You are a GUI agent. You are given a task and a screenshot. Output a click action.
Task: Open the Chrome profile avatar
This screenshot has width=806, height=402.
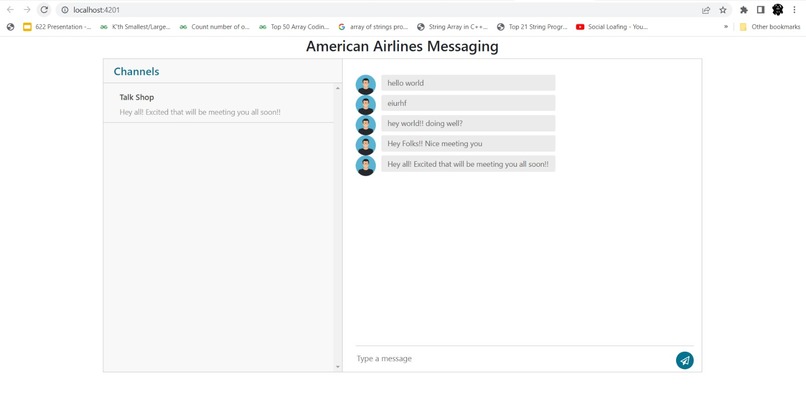(778, 10)
